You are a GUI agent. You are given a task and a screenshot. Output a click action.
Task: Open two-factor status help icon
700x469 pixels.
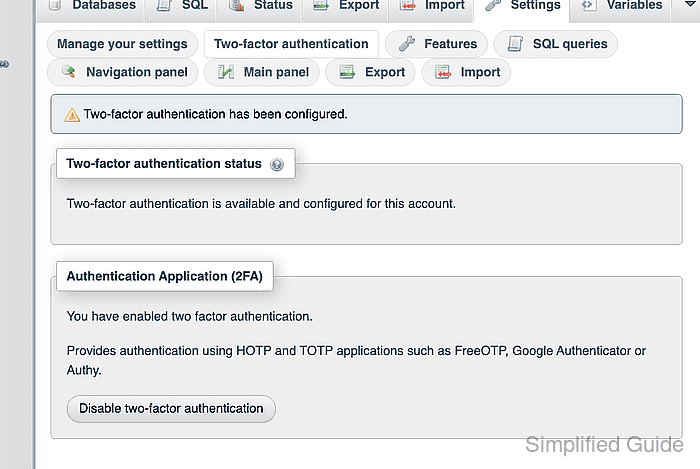click(x=277, y=165)
